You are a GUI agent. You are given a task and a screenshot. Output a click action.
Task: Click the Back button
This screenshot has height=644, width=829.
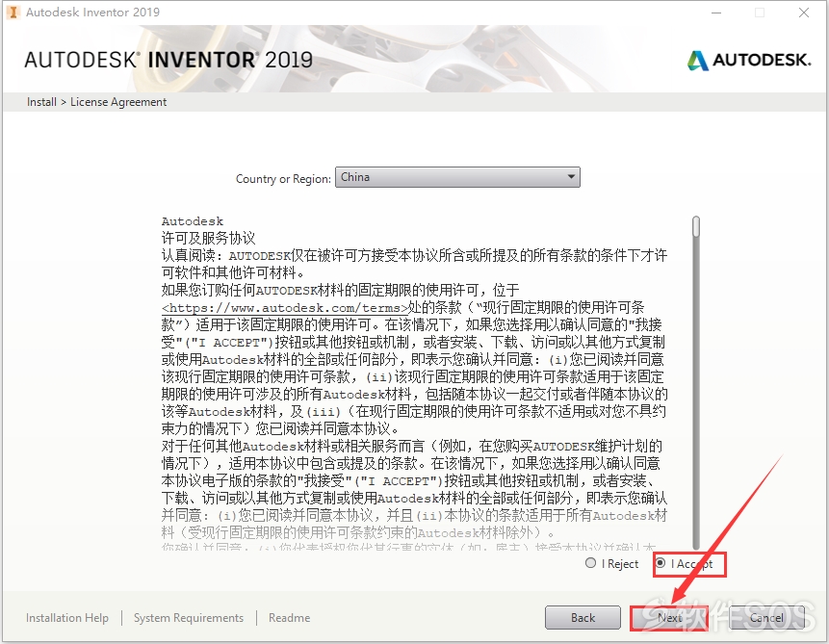[x=583, y=618]
